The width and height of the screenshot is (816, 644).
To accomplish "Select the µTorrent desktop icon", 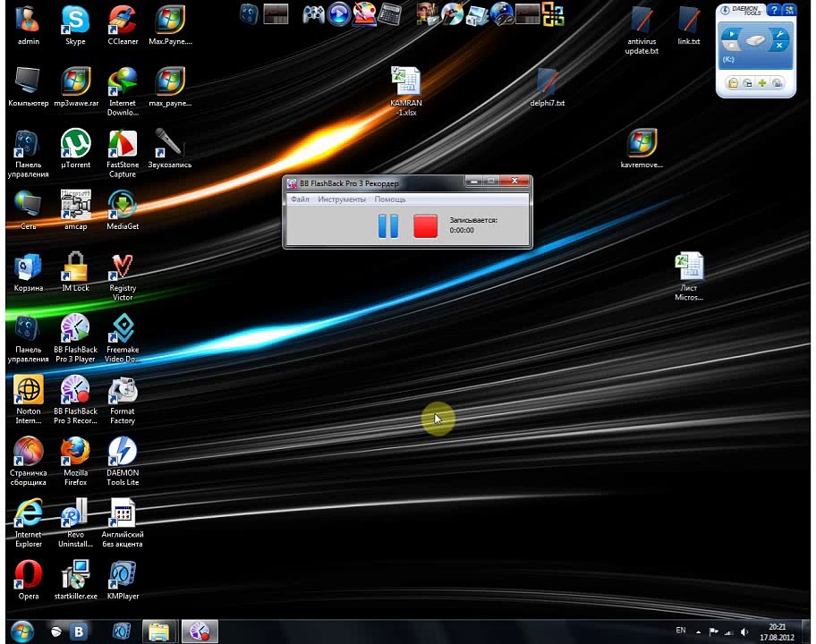I will [75, 148].
